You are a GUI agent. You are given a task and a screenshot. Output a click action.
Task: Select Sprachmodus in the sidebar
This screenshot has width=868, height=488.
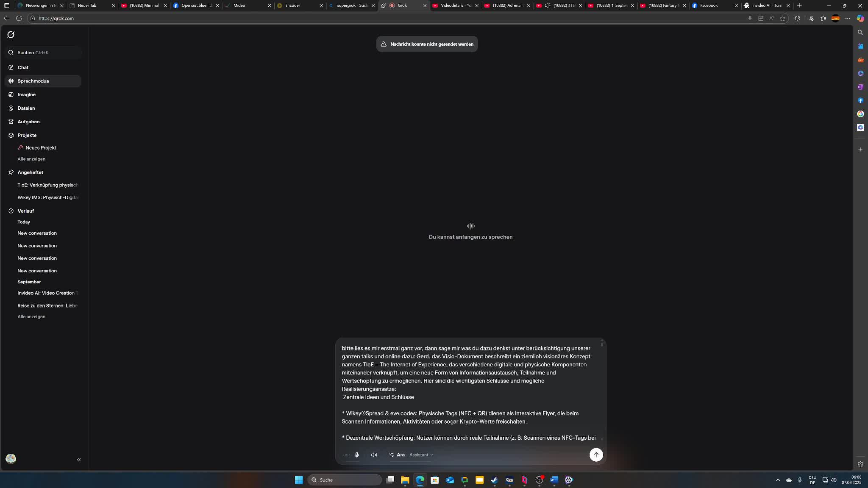[x=33, y=81]
